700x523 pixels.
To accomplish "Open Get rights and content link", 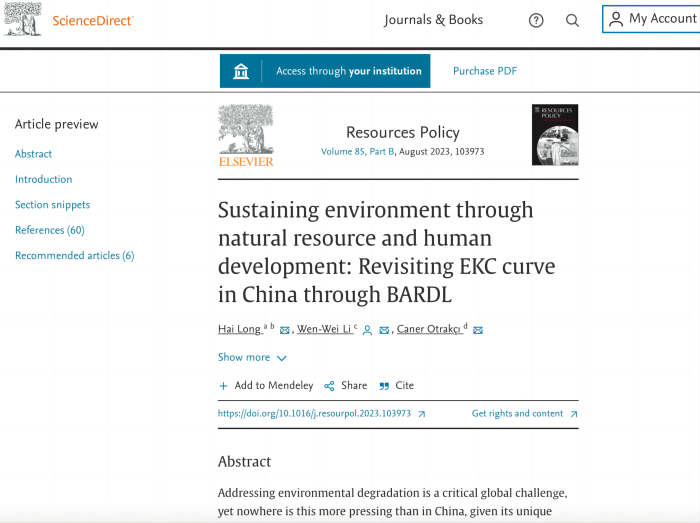I will click(x=524, y=414).
